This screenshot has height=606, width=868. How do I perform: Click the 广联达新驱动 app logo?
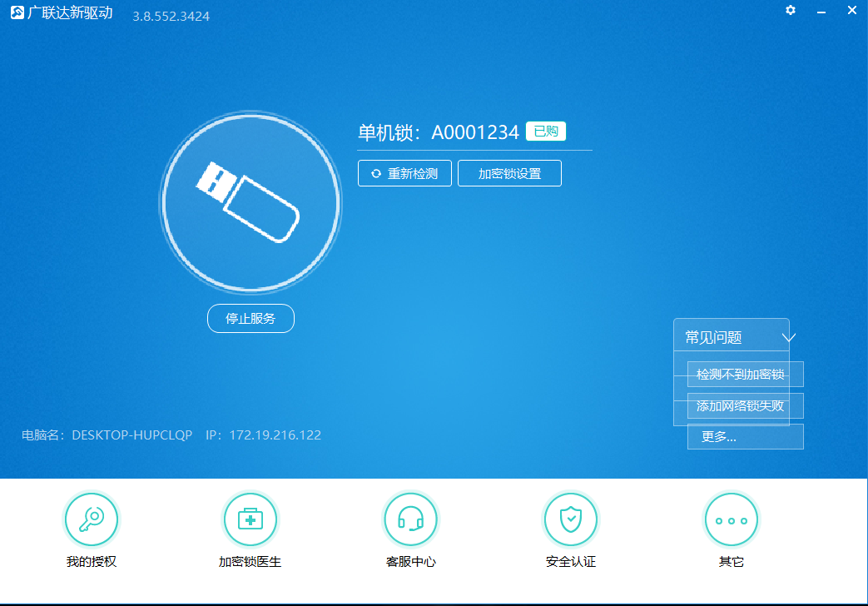click(17, 12)
